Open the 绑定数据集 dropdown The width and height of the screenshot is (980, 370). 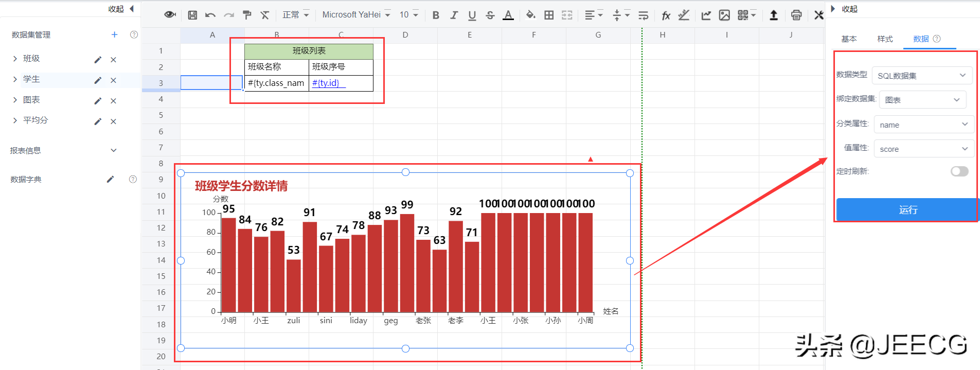(923, 100)
